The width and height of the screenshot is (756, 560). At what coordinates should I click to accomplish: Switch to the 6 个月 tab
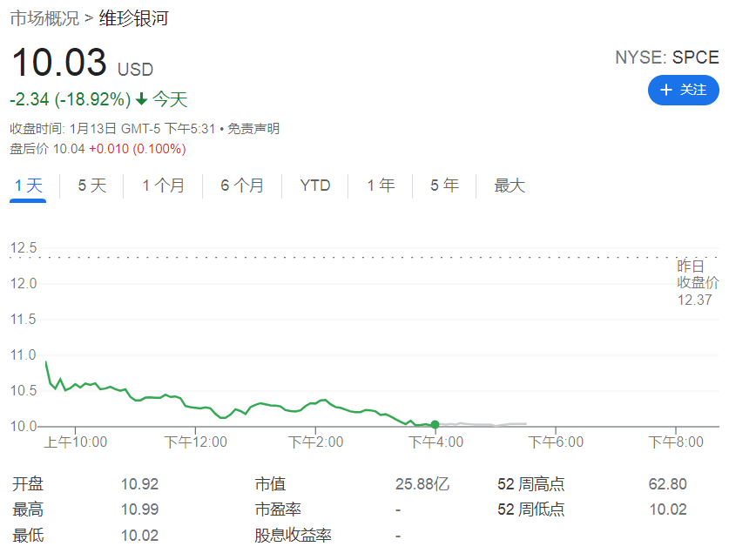click(242, 186)
